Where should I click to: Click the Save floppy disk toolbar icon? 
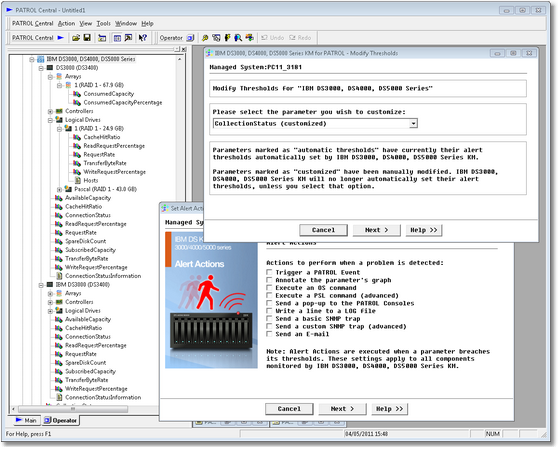point(87,37)
